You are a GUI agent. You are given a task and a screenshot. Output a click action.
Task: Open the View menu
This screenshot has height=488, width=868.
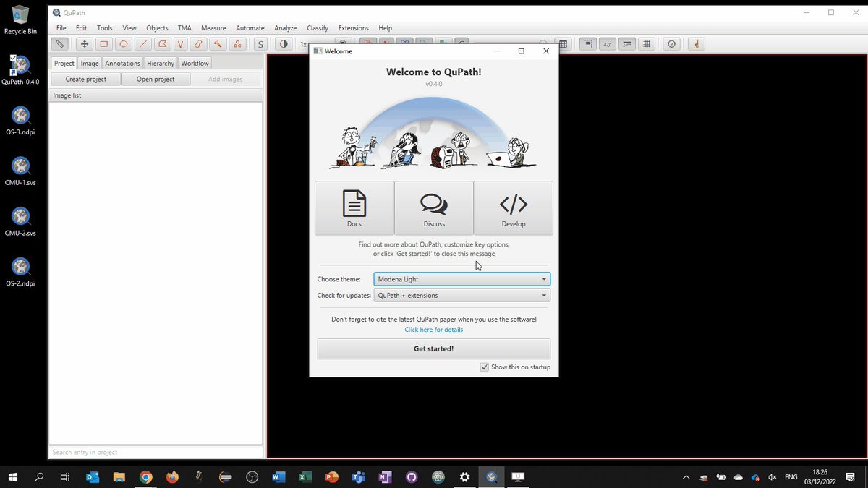click(129, 28)
